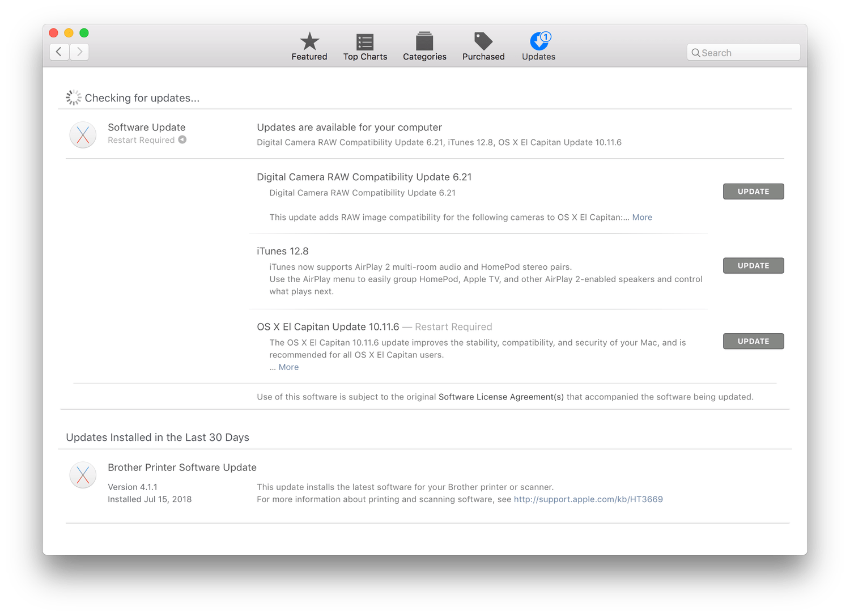Click 'Digital Camera RAW Compatibility Update 6.21' heading
The width and height of the screenshot is (850, 616).
[x=364, y=177]
